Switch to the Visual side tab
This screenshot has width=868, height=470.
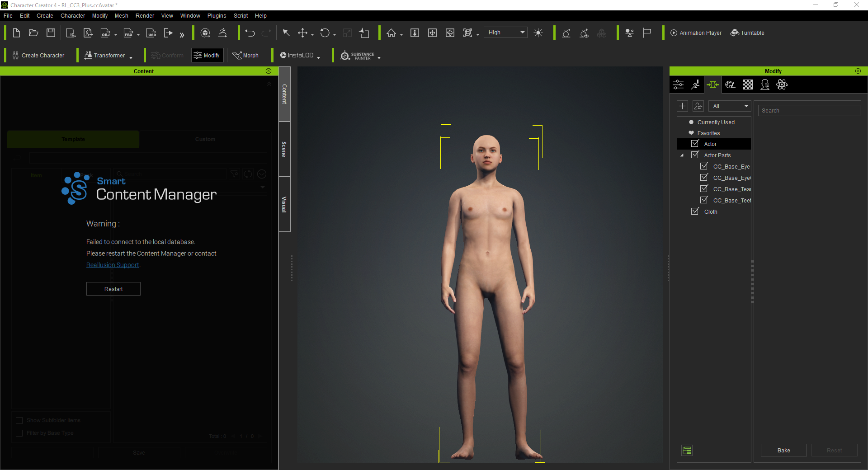coord(284,204)
